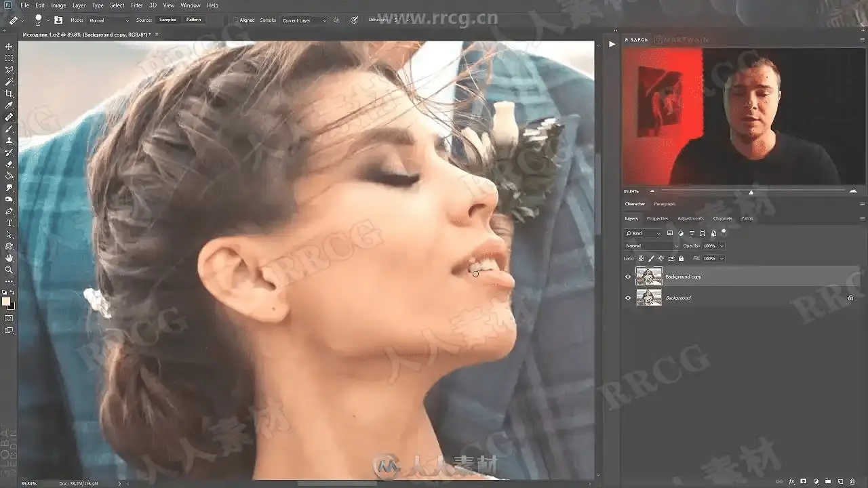Open the layer Kind filter dropdown
The image size is (868, 488).
[643, 233]
